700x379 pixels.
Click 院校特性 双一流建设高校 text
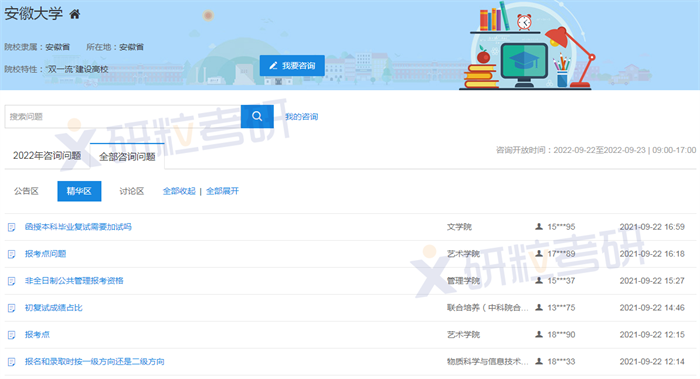pyautogui.click(x=57, y=69)
